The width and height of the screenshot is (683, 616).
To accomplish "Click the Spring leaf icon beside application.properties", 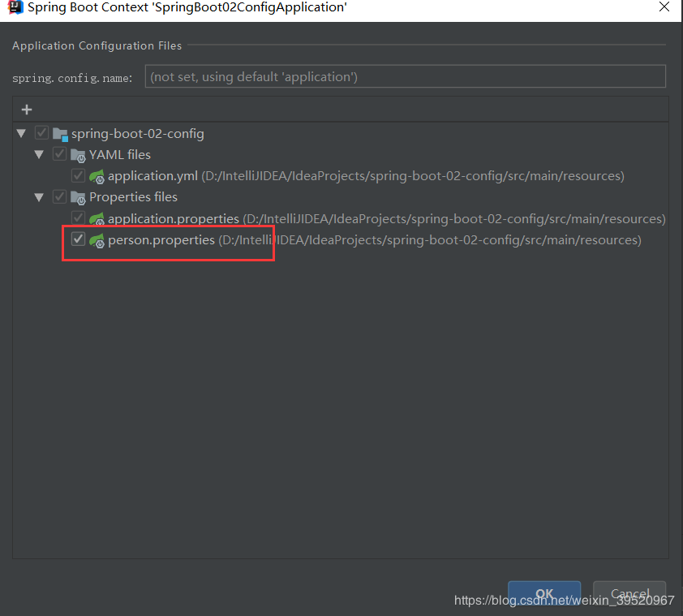I will (97, 219).
